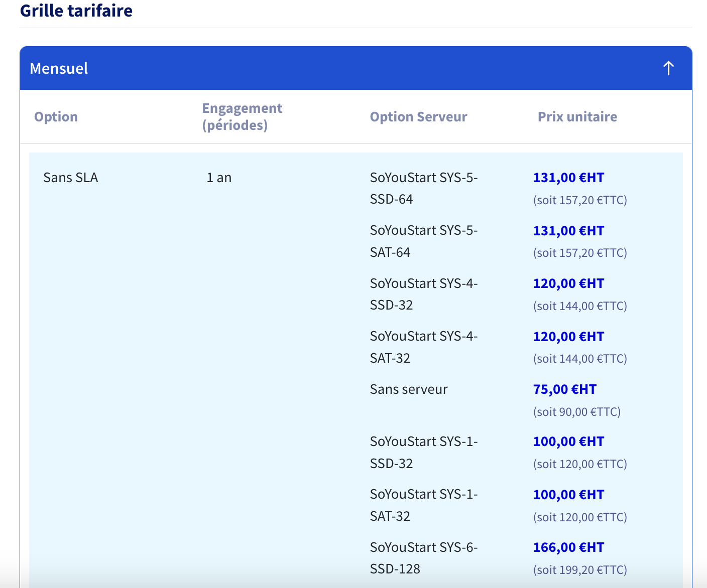
Task: Collapse the Mensuel section arrow icon
Action: click(x=668, y=68)
